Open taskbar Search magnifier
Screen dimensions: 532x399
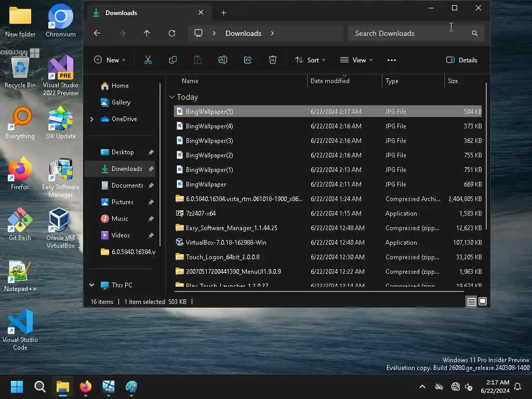coord(39,387)
